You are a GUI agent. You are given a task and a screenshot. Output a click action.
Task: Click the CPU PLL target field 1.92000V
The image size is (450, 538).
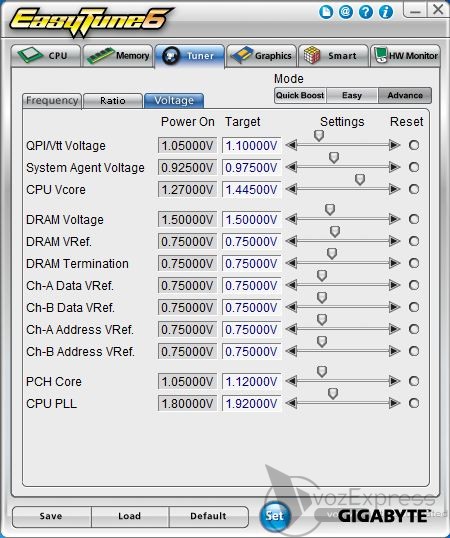tap(251, 403)
